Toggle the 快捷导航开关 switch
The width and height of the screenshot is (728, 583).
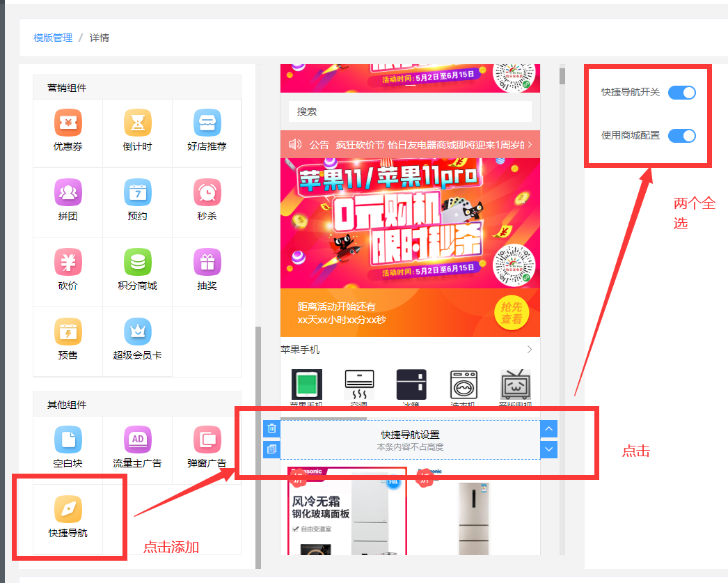click(x=681, y=93)
